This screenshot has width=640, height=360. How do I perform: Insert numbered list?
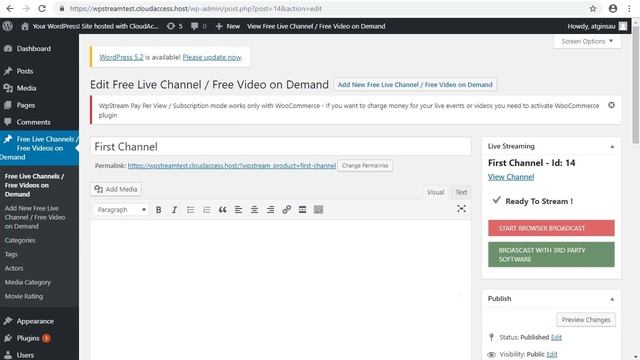coord(207,210)
